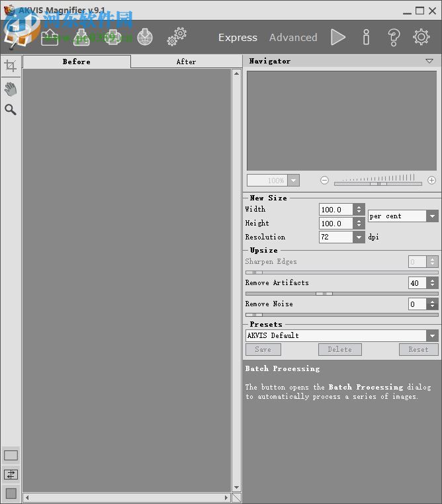The height and width of the screenshot is (504, 442).
Task: Click the Save preset button
Action: click(x=263, y=349)
